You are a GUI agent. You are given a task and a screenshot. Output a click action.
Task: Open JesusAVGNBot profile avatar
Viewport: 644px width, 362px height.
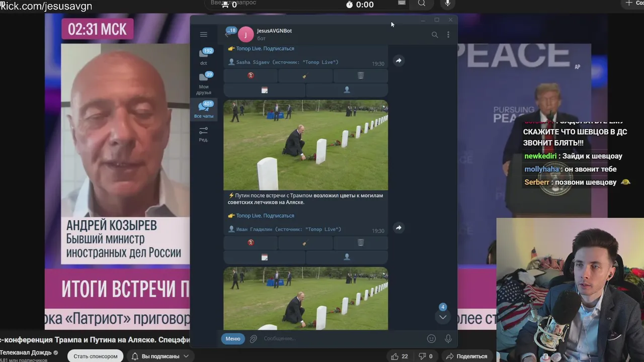click(246, 35)
